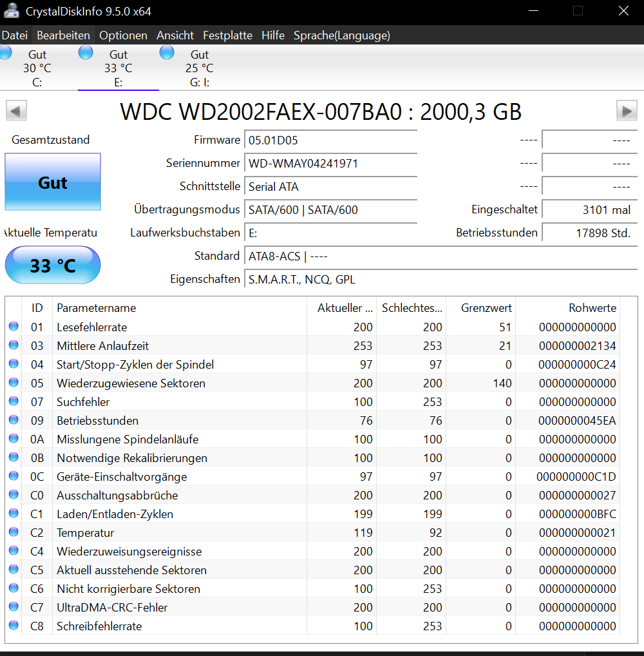
Task: Click the Schlechtes column header
Action: point(411,308)
